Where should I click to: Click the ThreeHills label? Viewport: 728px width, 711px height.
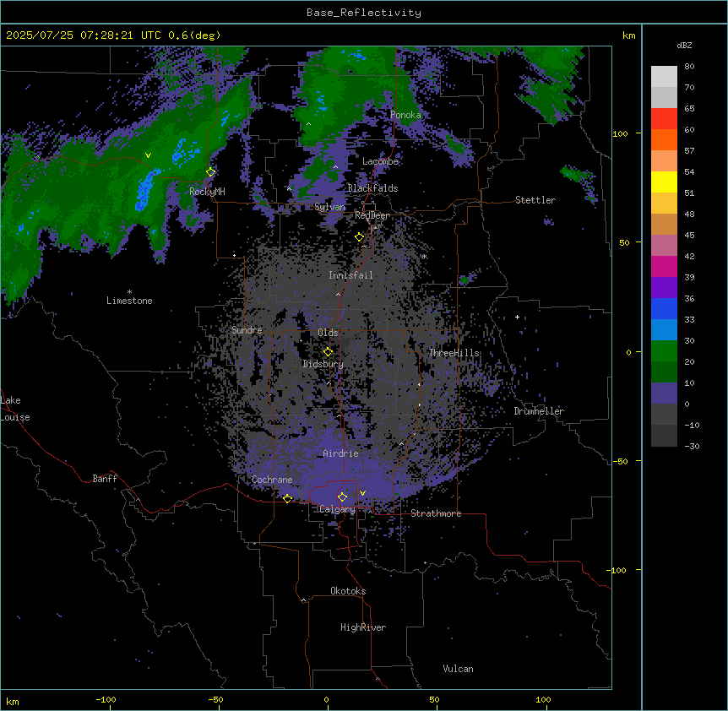click(454, 353)
